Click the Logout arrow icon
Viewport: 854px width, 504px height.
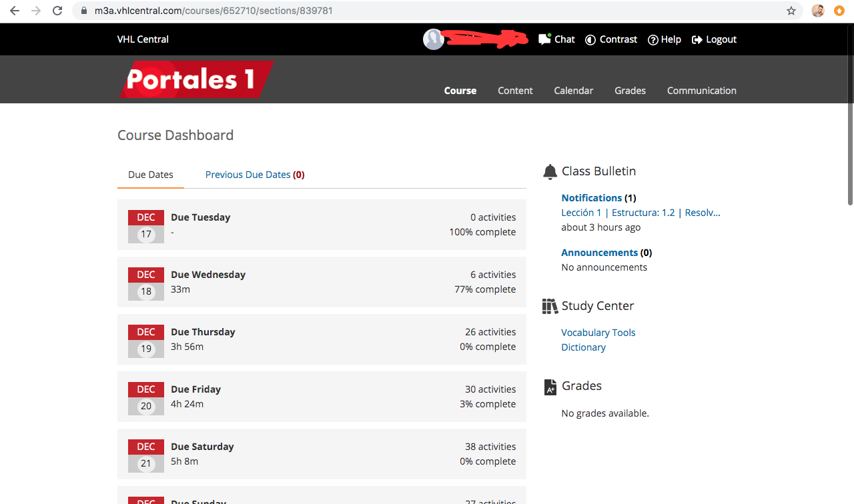(697, 39)
